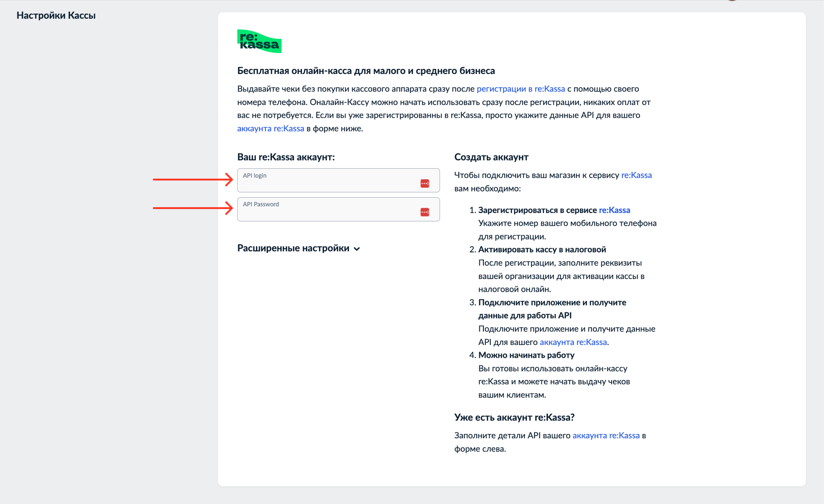This screenshot has height=504, width=824.
Task: Click the 'Уже есть аккаунт re:Kassa?' heading
Action: point(514,417)
